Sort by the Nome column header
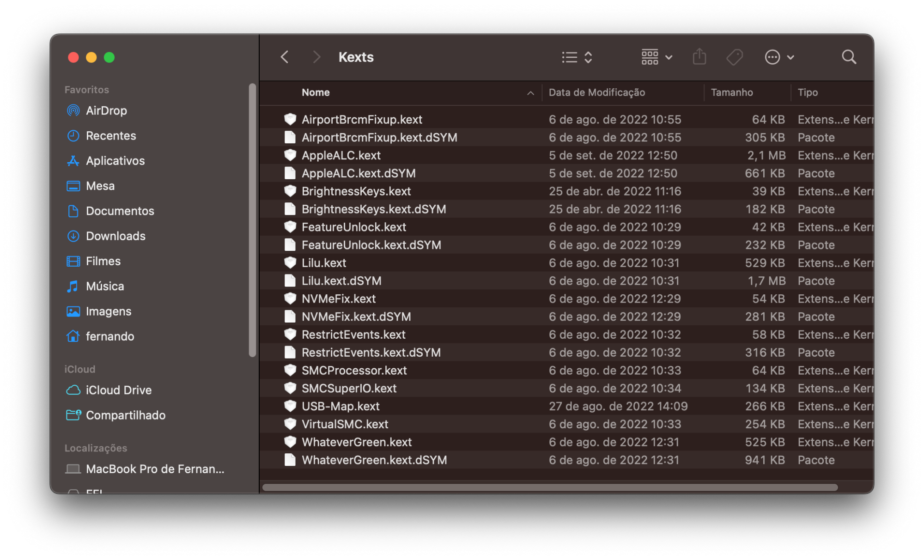 click(x=316, y=92)
